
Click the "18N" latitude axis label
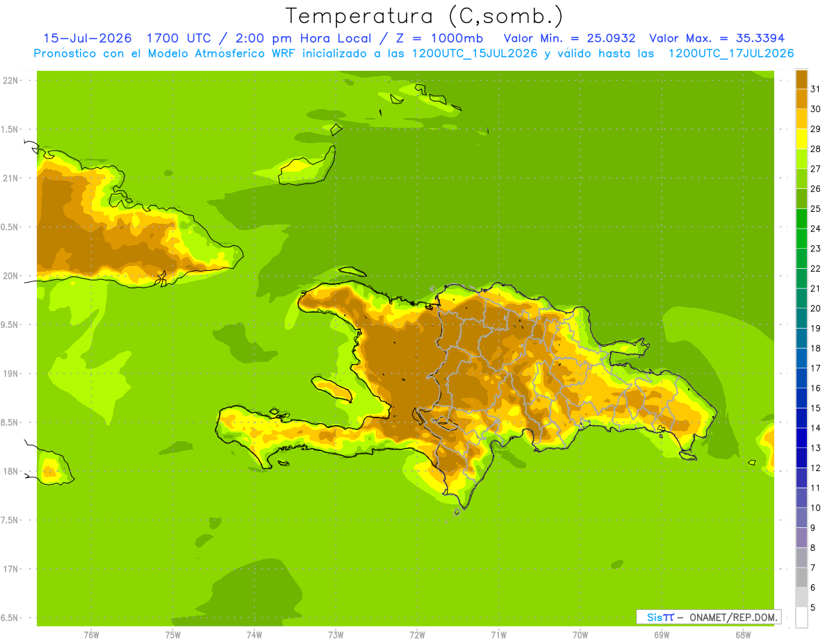click(11, 471)
